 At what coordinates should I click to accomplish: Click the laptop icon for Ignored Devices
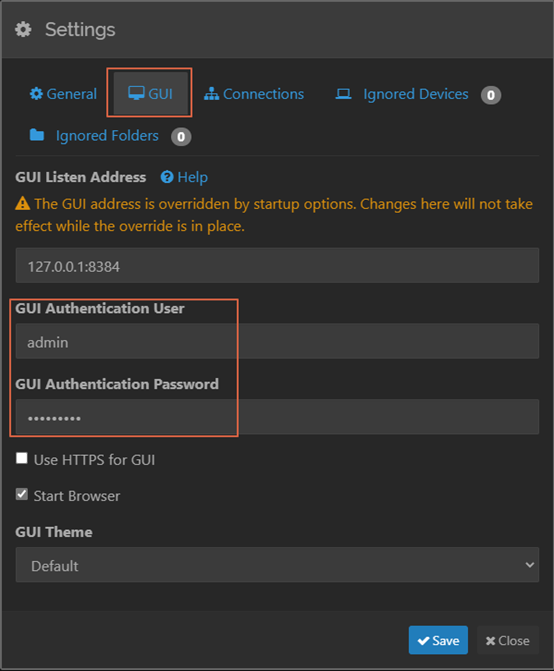[x=343, y=94]
